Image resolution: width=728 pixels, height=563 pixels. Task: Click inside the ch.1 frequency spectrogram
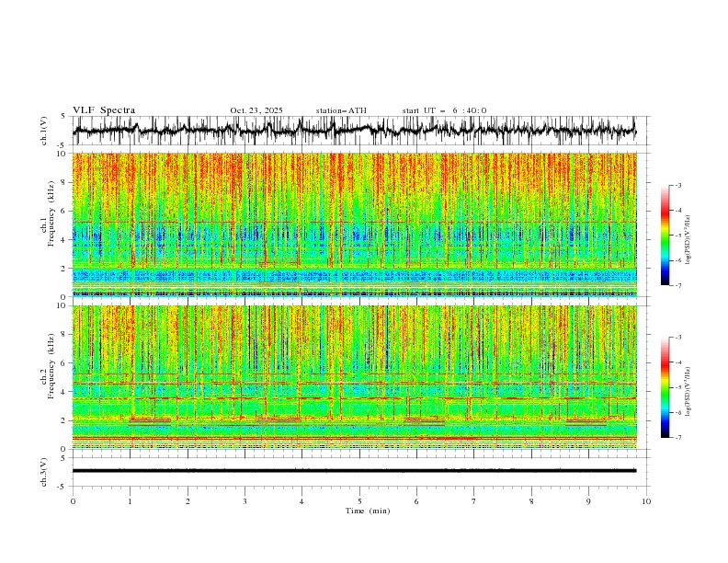point(354,224)
